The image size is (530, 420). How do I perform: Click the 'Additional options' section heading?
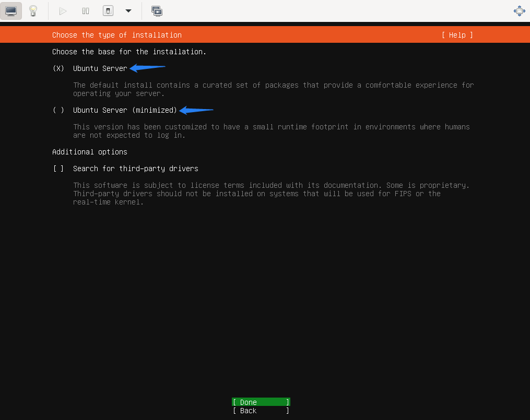pos(89,152)
